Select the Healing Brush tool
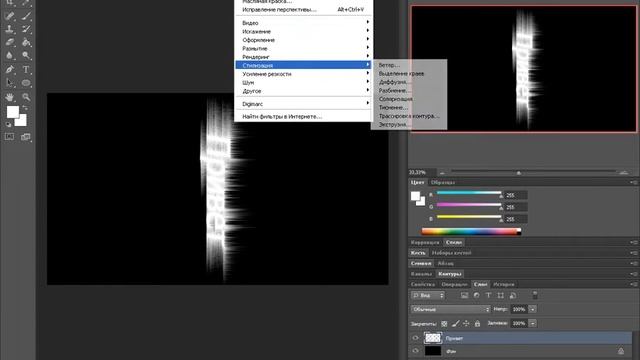This screenshot has height=360, width=640. click(x=10, y=16)
